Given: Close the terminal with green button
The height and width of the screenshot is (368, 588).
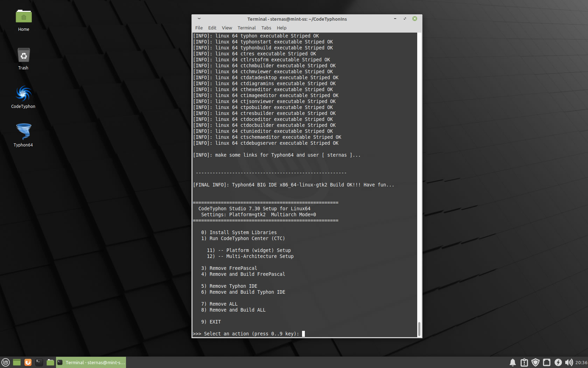Looking at the screenshot, I should (415, 19).
